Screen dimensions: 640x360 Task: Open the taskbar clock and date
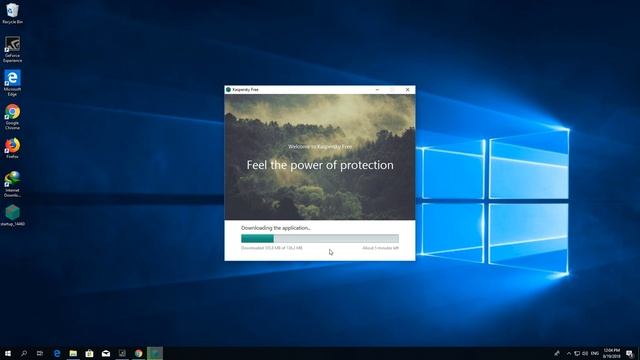click(611, 353)
